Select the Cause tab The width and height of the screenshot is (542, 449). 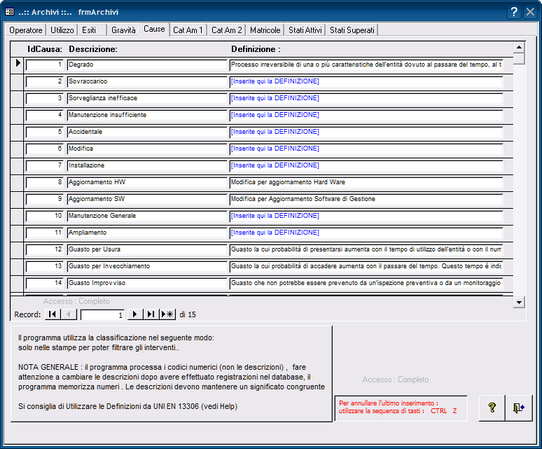coord(154,29)
